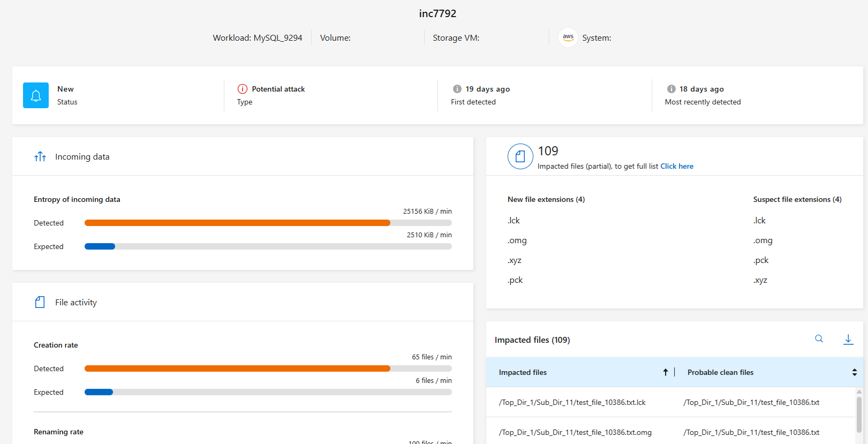
Task: Click the First detected info icon
Action: pyautogui.click(x=457, y=89)
